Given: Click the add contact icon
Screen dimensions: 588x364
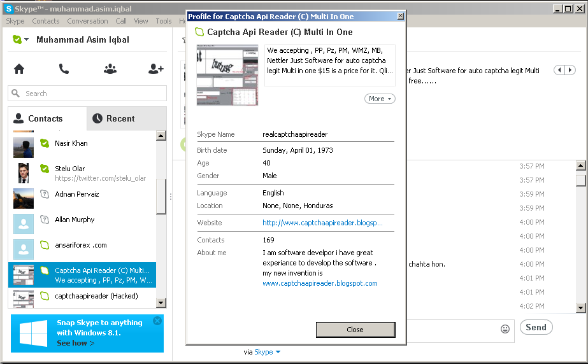Looking at the screenshot, I should click(x=156, y=69).
